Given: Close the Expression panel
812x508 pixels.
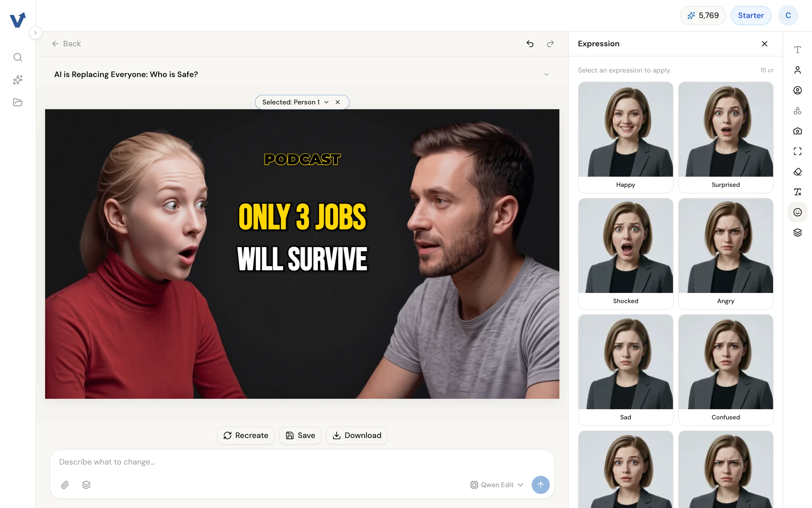Looking at the screenshot, I should click(x=765, y=44).
